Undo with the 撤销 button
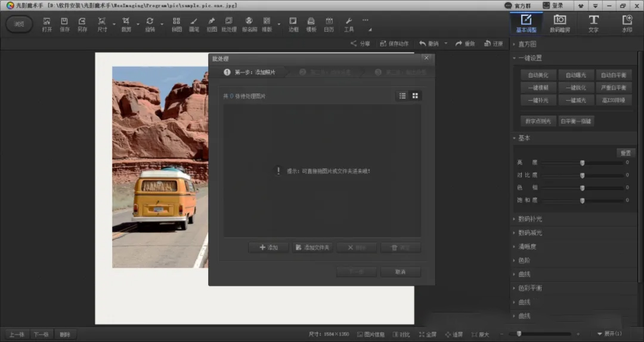This screenshot has width=644, height=342. pyautogui.click(x=429, y=43)
